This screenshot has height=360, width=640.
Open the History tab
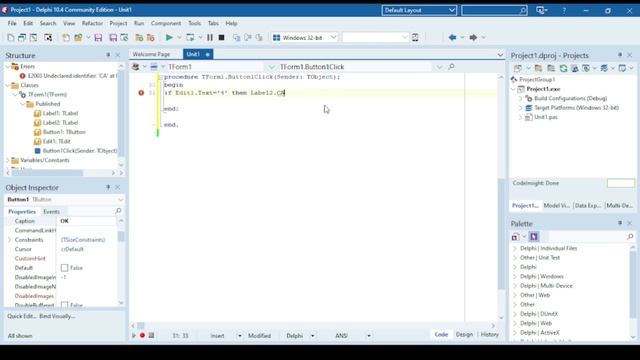click(x=489, y=334)
